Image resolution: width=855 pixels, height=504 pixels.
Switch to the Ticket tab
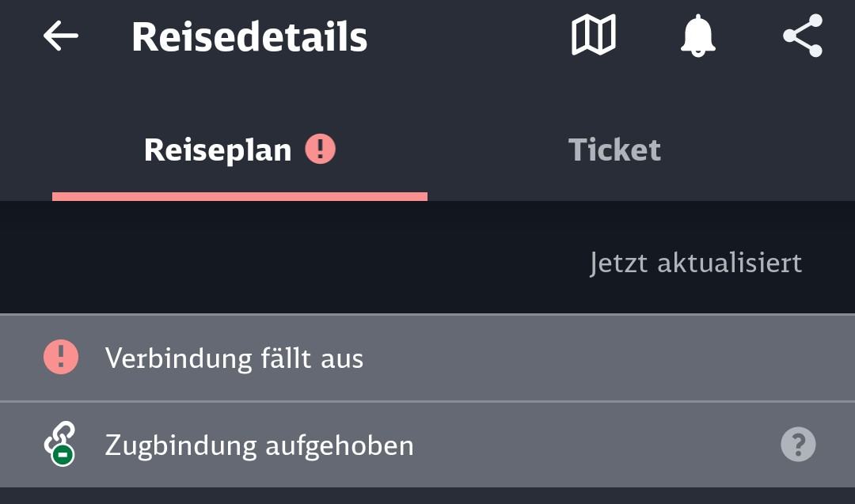pyautogui.click(x=614, y=150)
